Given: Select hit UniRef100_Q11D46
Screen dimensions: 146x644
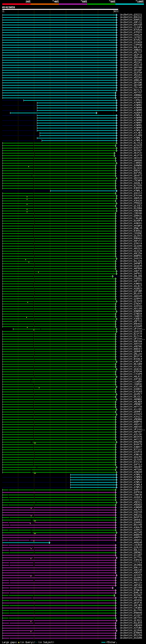Looking at the screenshot, I should 131,246.
